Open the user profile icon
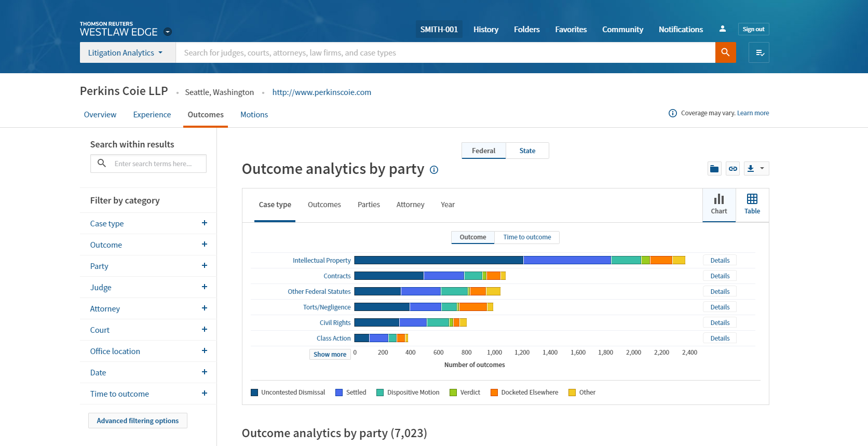868x446 pixels. point(722,29)
